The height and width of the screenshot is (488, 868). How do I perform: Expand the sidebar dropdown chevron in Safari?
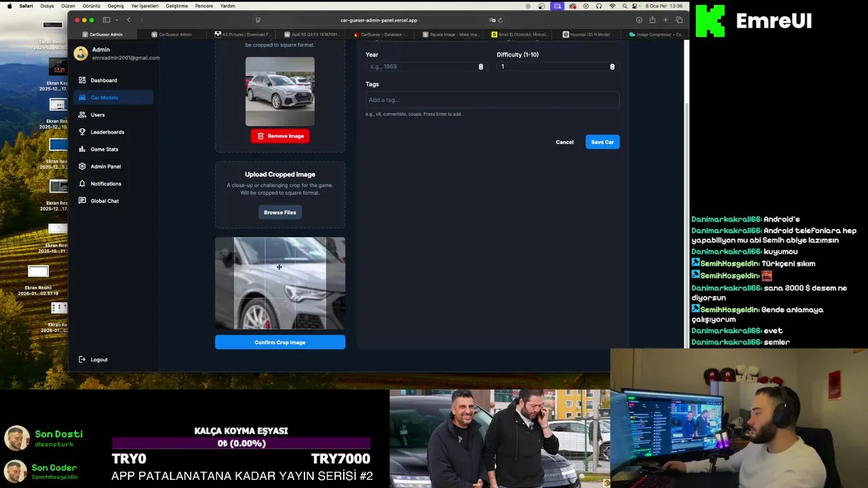pos(117,20)
